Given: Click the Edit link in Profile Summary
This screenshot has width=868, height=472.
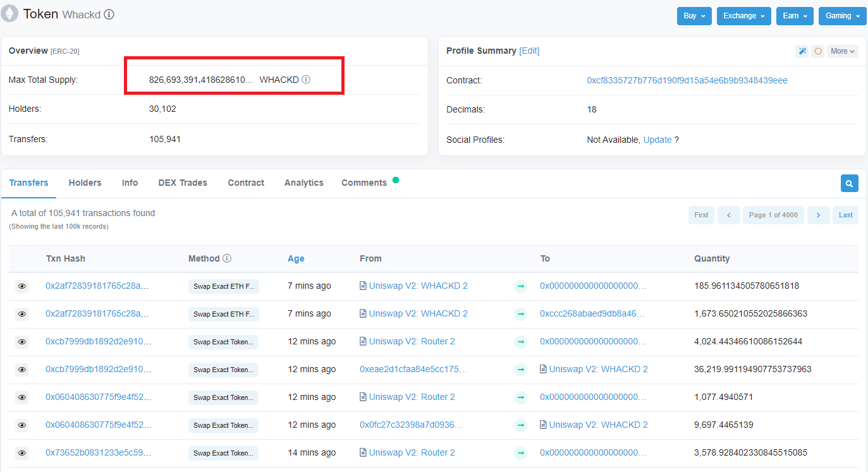Looking at the screenshot, I should pos(529,51).
